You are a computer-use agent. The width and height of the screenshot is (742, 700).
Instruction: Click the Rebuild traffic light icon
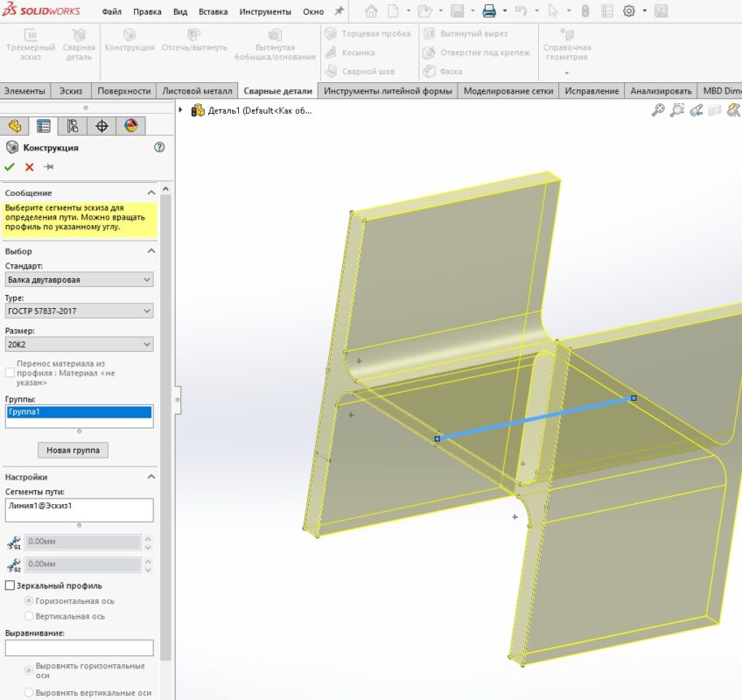(x=585, y=10)
